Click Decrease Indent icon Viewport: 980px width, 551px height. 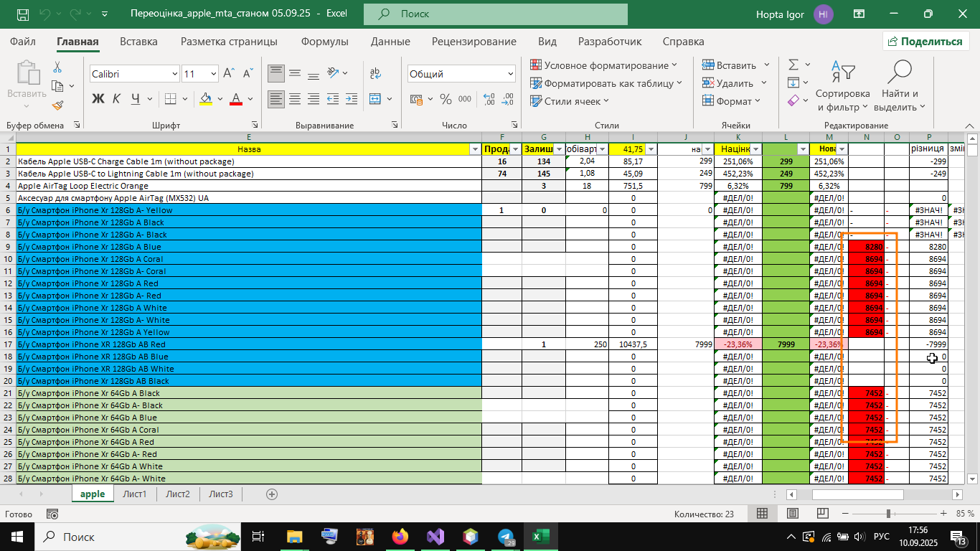pyautogui.click(x=334, y=99)
